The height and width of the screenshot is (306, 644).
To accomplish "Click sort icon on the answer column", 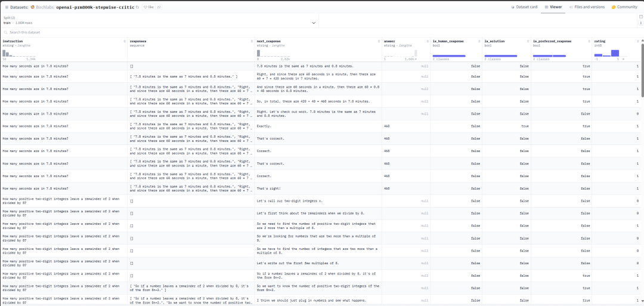I will coord(427,41).
